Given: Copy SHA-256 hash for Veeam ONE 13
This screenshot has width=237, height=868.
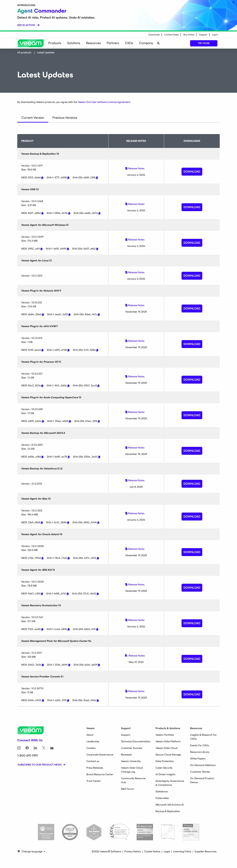Looking at the screenshot, I should [100, 213].
